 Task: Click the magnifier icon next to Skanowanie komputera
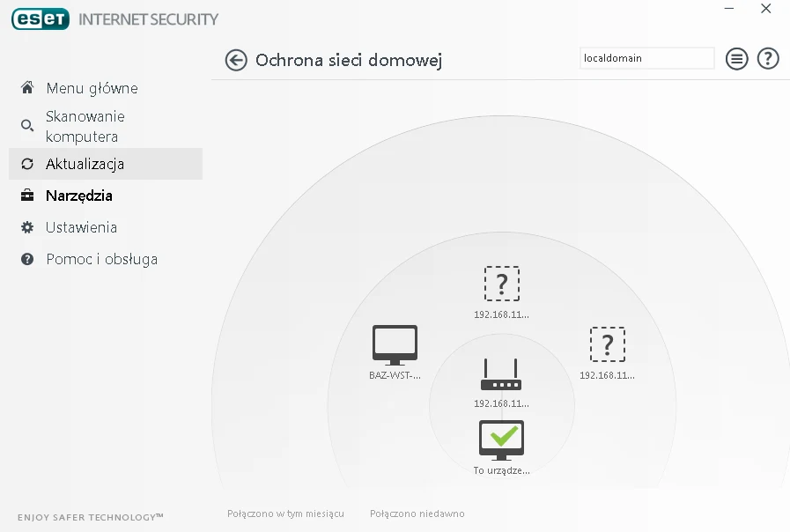point(26,126)
